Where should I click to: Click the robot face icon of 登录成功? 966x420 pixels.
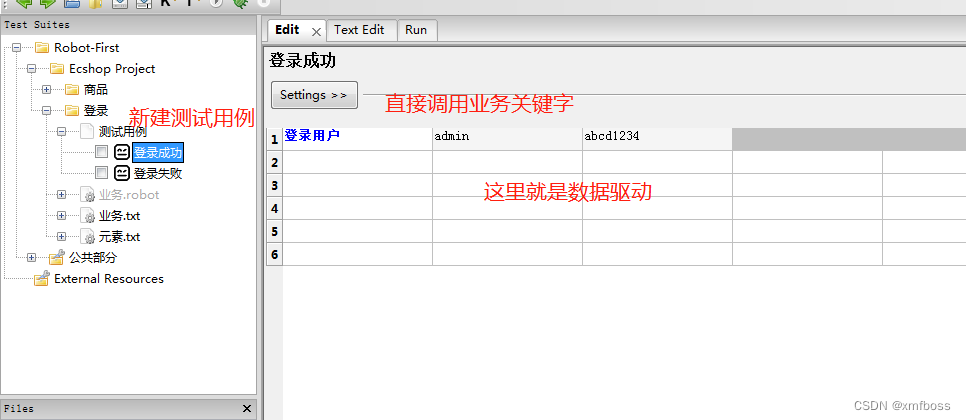pos(122,152)
